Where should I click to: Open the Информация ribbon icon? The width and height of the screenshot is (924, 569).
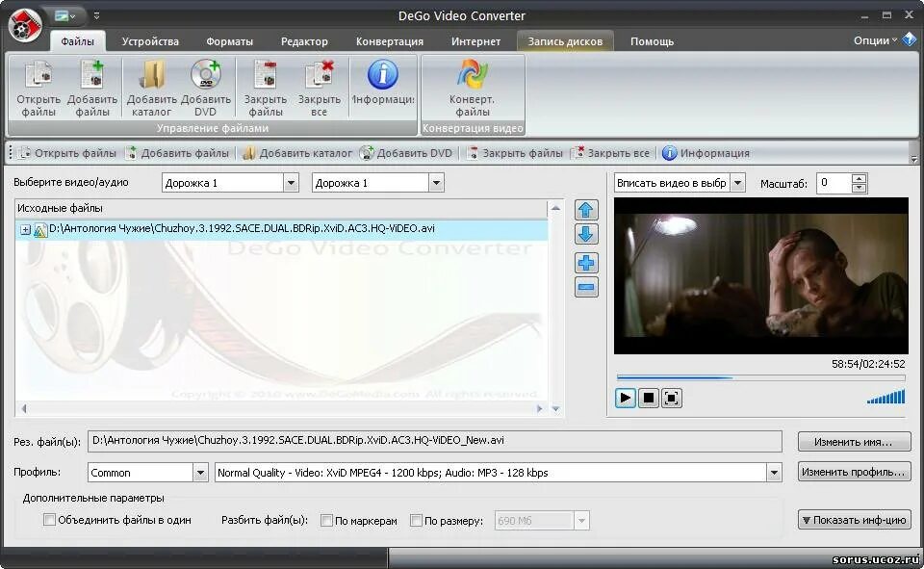[383, 74]
